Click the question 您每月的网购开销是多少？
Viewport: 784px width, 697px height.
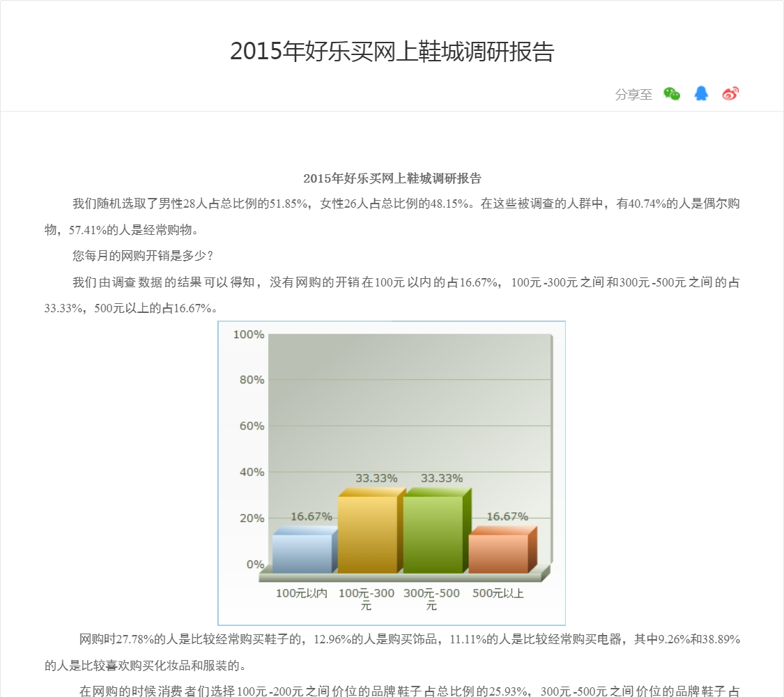click(x=144, y=256)
